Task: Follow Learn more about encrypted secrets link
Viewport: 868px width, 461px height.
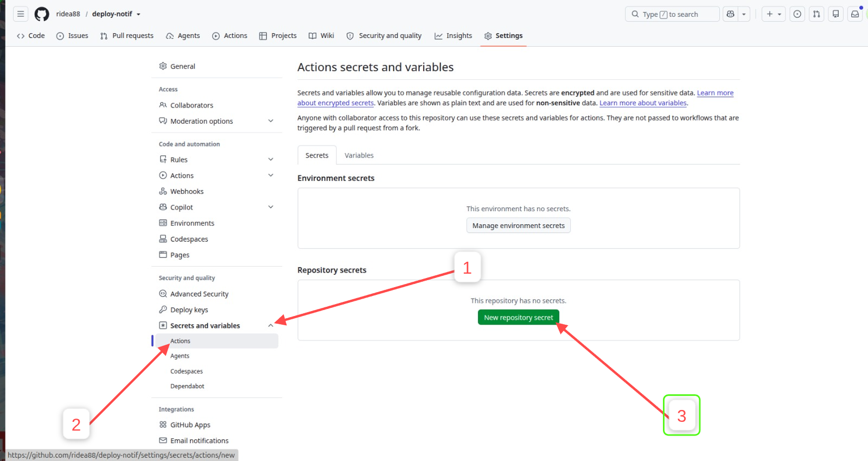Action: click(x=716, y=93)
